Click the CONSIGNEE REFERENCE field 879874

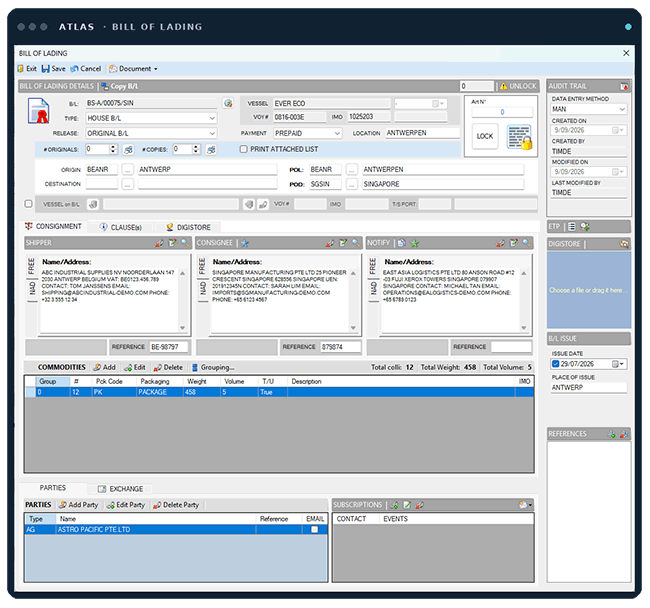point(340,347)
